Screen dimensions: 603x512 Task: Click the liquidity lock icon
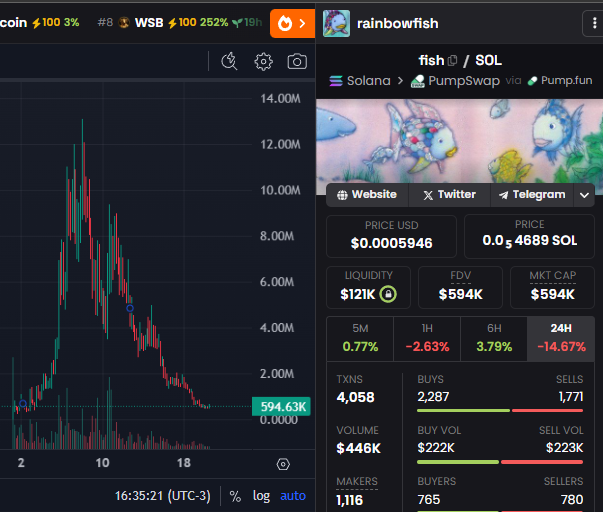coord(388,294)
